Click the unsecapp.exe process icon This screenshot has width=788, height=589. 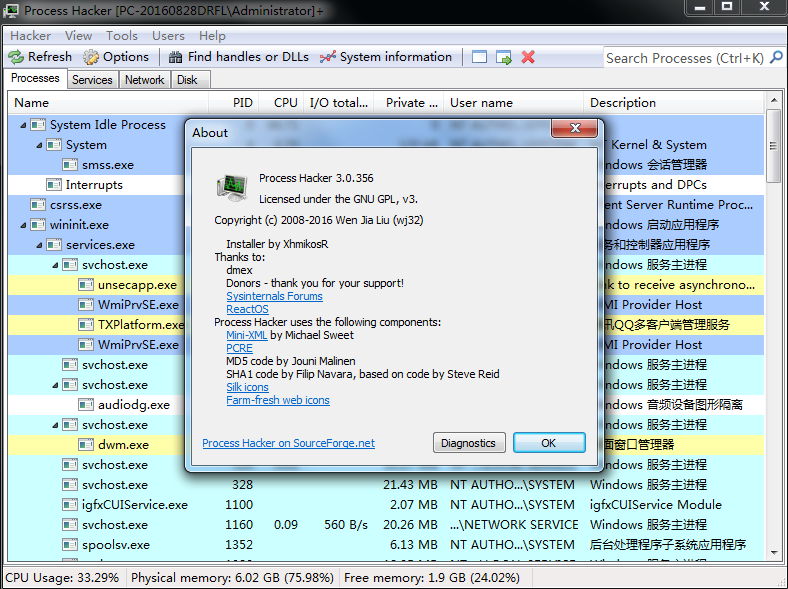86,285
